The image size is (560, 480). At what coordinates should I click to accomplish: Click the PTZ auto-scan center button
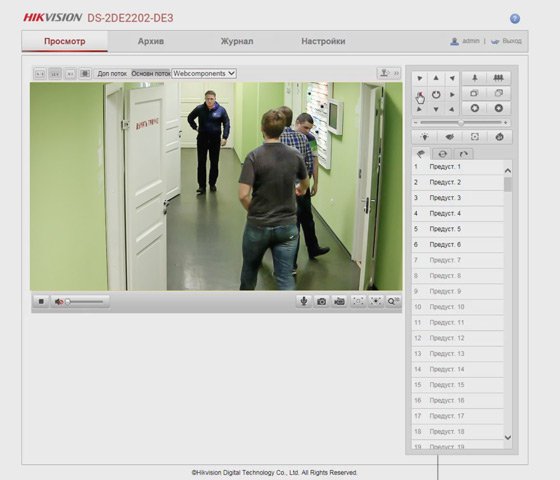coord(436,95)
